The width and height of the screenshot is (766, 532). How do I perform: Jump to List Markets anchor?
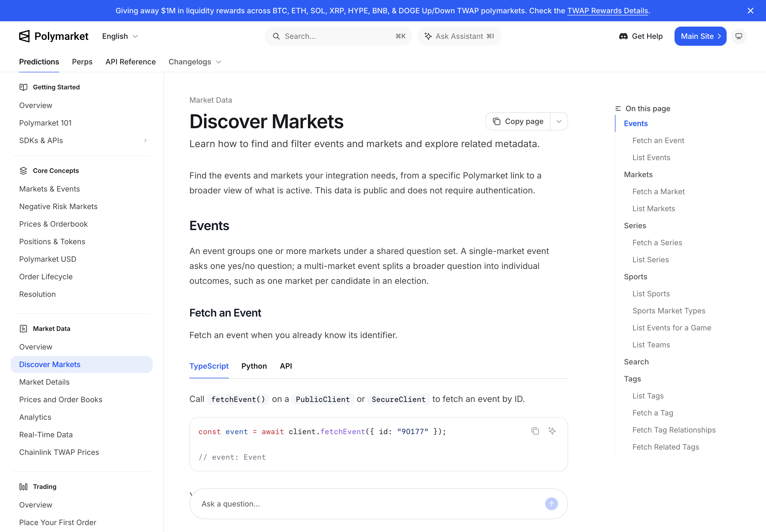coord(654,209)
